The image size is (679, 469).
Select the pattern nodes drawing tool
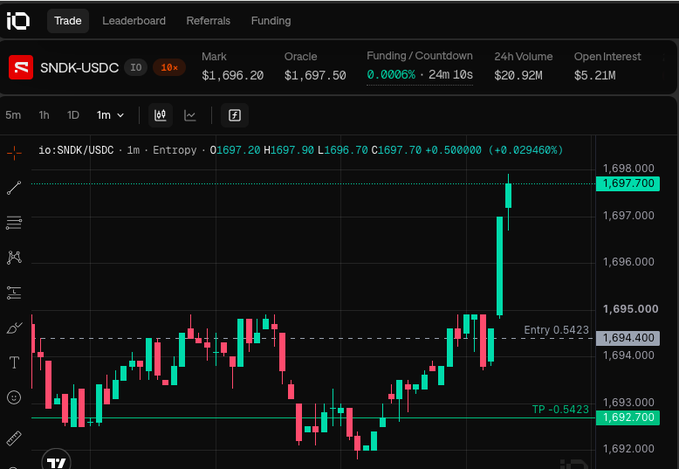click(14, 257)
